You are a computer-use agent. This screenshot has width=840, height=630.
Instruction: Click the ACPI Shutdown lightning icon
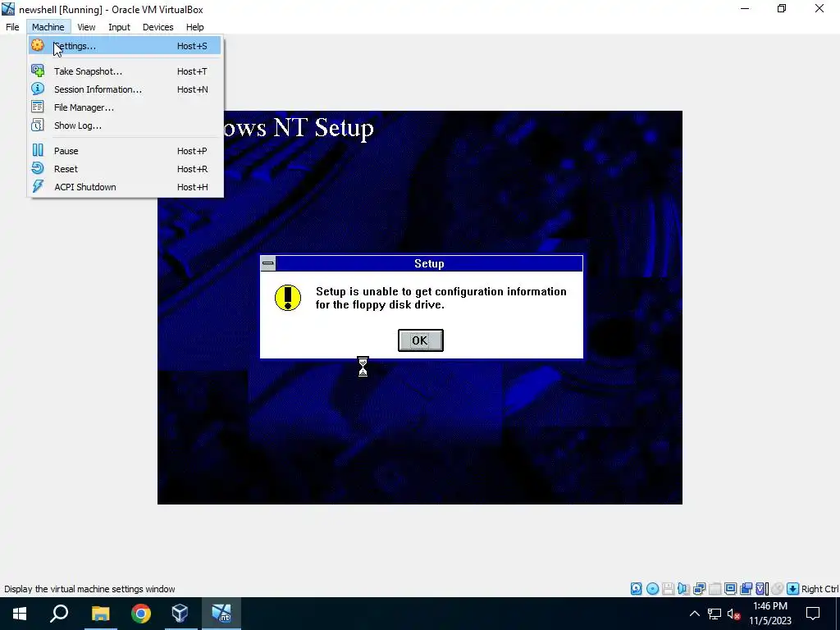click(x=38, y=186)
